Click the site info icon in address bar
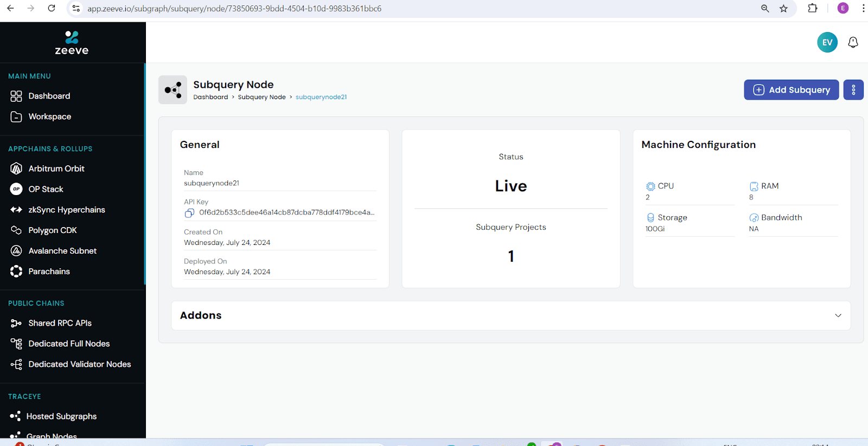Image resolution: width=868 pixels, height=446 pixels. tap(76, 9)
